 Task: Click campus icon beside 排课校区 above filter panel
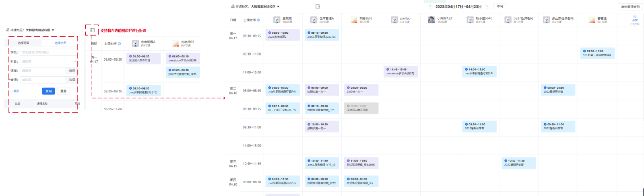[x=8, y=30]
